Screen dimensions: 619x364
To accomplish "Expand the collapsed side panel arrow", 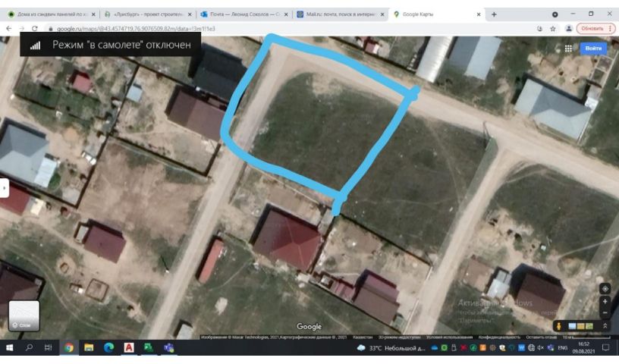I will (4, 187).
